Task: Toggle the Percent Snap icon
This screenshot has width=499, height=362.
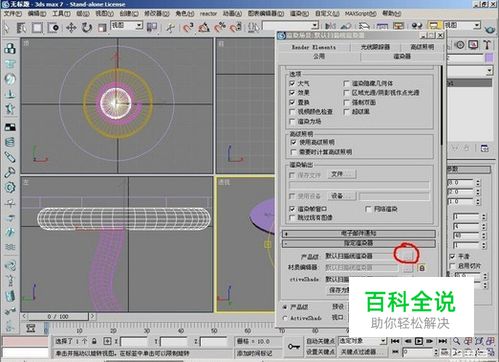Action: (220, 27)
